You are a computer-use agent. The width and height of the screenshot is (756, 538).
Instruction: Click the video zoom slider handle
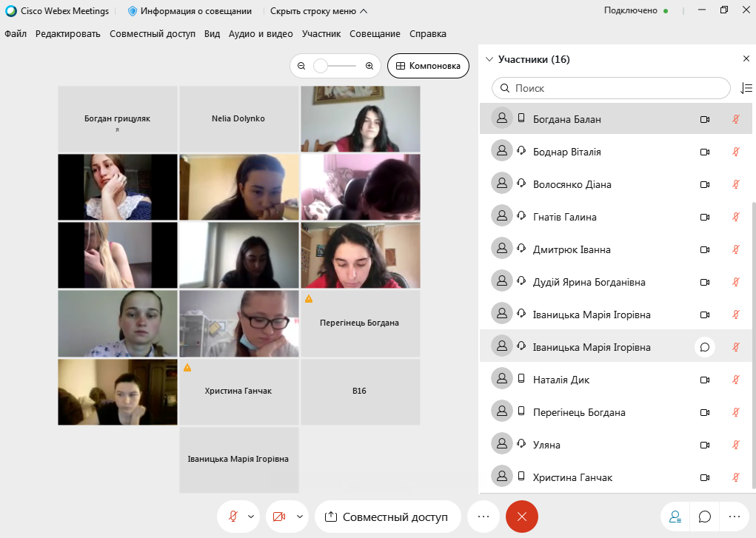pyautogui.click(x=320, y=66)
